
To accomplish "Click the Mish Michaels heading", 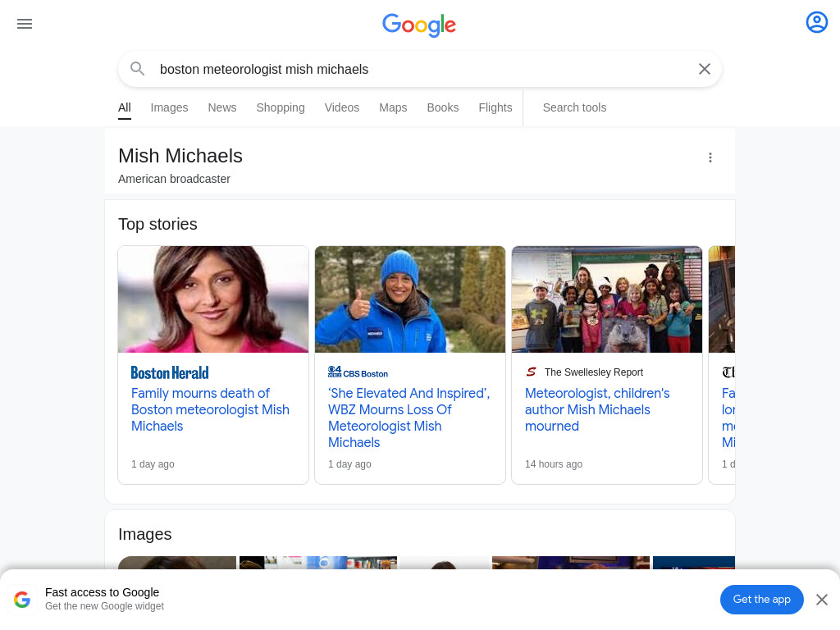I will tap(180, 156).
